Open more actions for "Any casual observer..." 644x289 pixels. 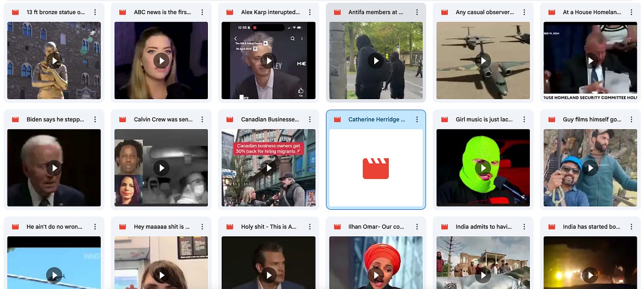(524, 12)
